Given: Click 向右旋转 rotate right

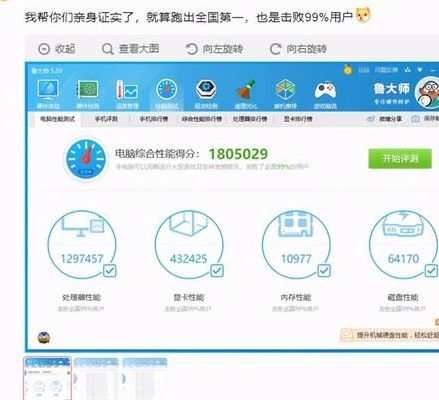Looking at the screenshot, I should [298, 49].
